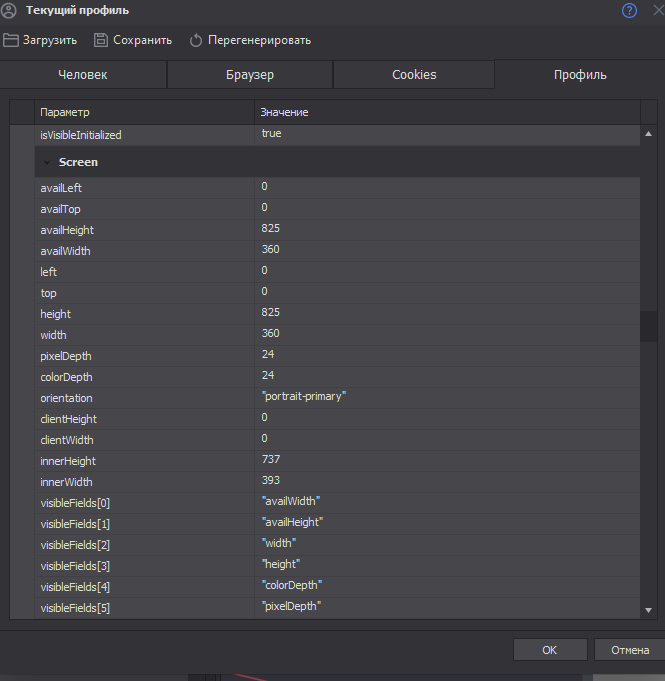Select the pixelDepth parameter
The image size is (665, 681).
coord(337,356)
